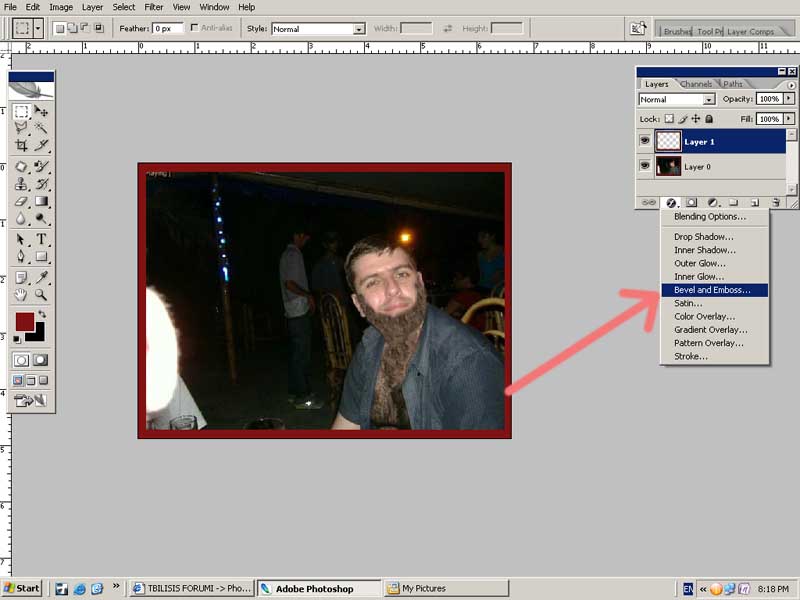Select the Hand tool
The image size is (800, 600).
pyautogui.click(x=21, y=294)
